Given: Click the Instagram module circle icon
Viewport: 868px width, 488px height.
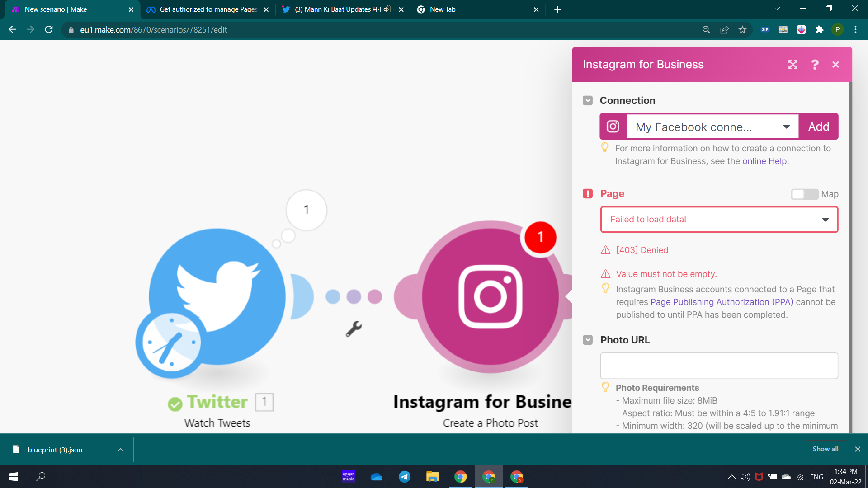Looking at the screenshot, I should point(490,296).
